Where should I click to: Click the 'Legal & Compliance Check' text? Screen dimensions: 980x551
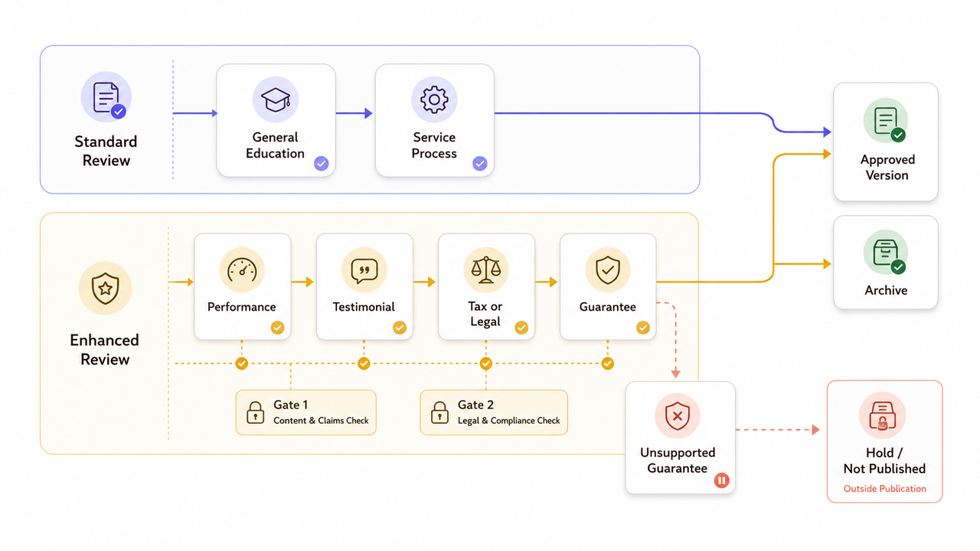[508, 420]
